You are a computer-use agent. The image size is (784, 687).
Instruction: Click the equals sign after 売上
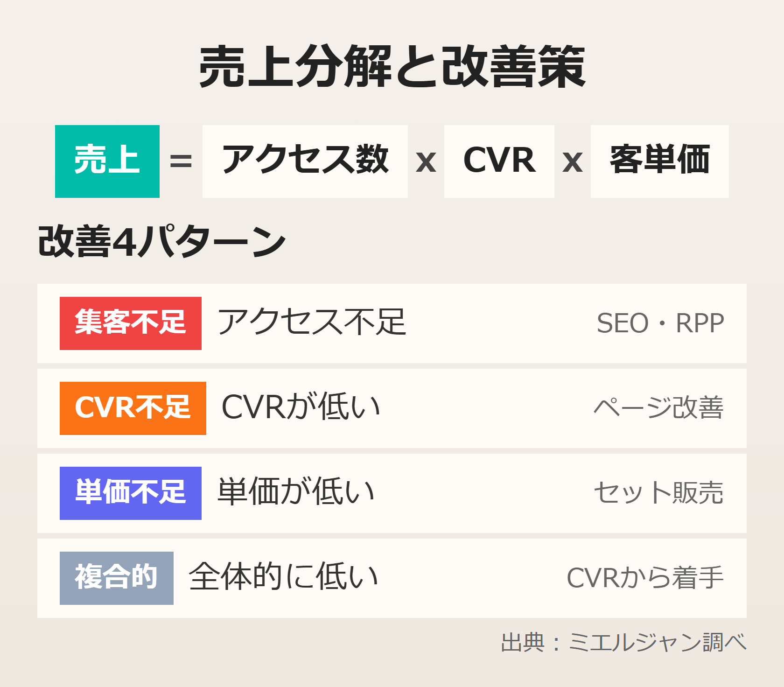coord(181,161)
